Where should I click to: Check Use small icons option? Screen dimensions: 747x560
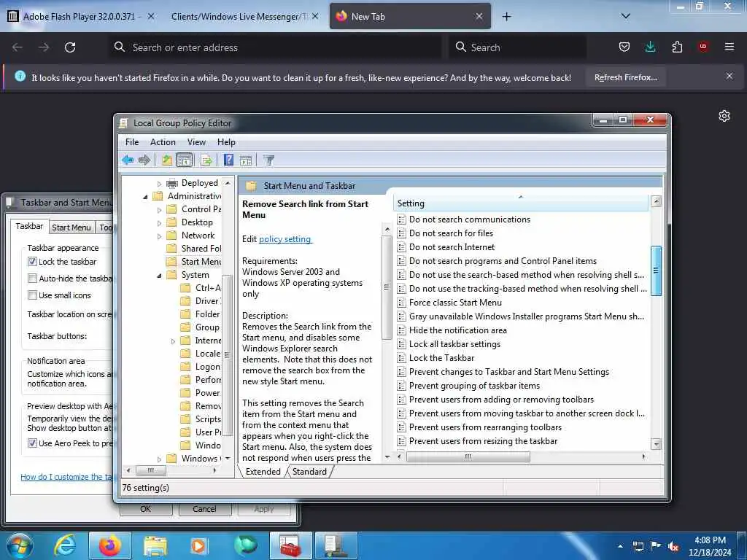[x=32, y=295]
